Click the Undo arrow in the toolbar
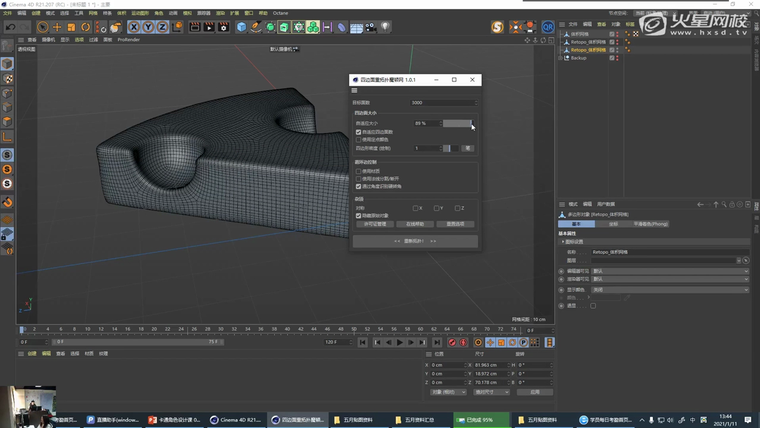This screenshot has height=428, width=760. [10, 27]
